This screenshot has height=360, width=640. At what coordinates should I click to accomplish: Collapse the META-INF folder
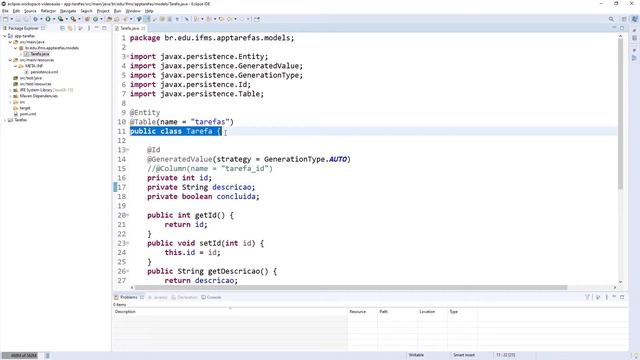point(16,66)
